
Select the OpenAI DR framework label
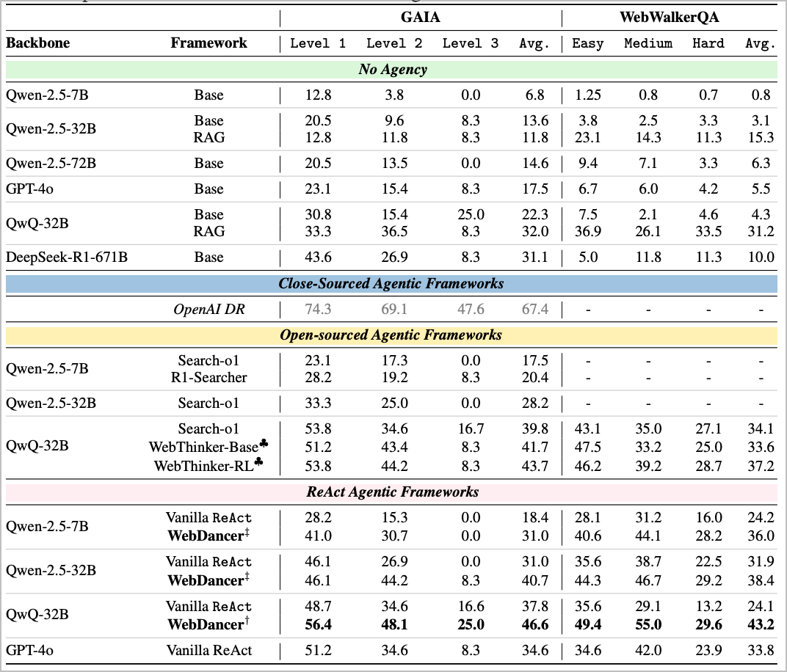tap(208, 309)
